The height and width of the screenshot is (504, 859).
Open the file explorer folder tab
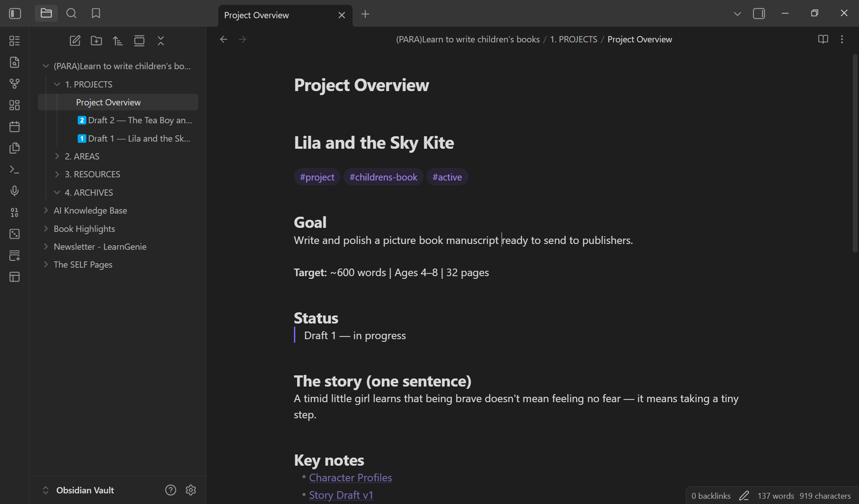(x=46, y=14)
